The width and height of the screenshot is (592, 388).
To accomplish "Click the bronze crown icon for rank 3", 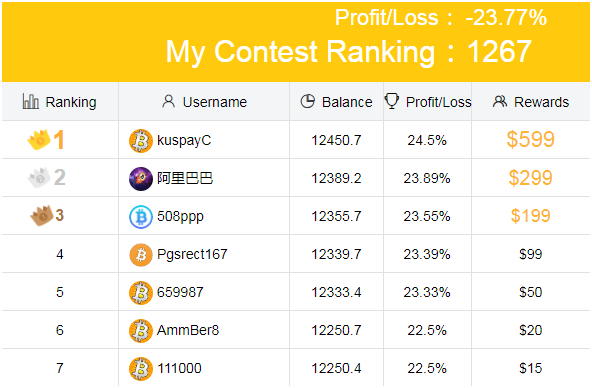I will coord(42,216).
